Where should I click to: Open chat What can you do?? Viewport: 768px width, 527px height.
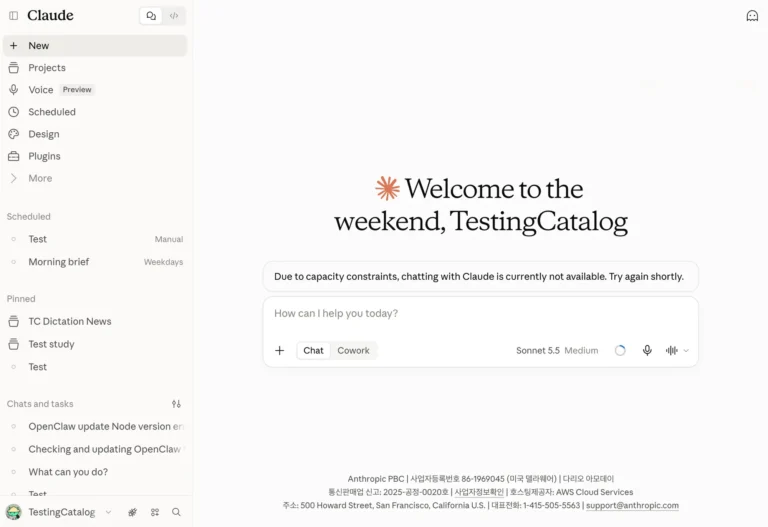click(x=95, y=472)
